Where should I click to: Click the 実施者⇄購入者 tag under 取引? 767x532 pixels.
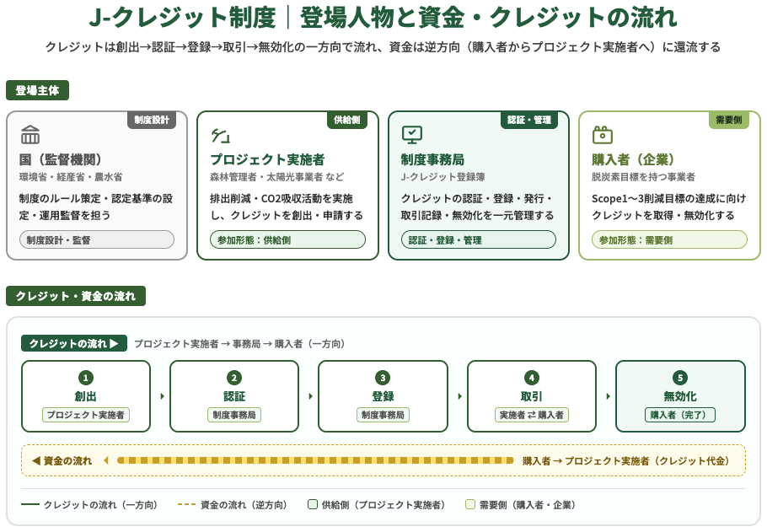point(532,415)
